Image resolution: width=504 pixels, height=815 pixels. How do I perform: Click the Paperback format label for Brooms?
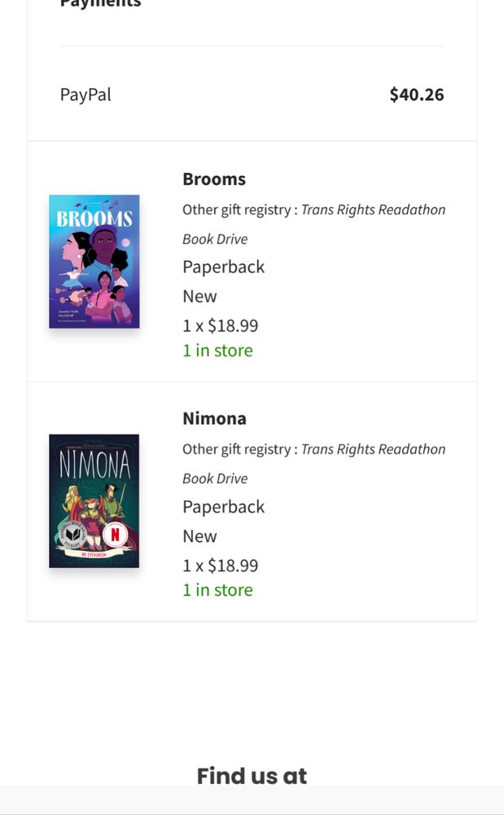[x=224, y=267]
